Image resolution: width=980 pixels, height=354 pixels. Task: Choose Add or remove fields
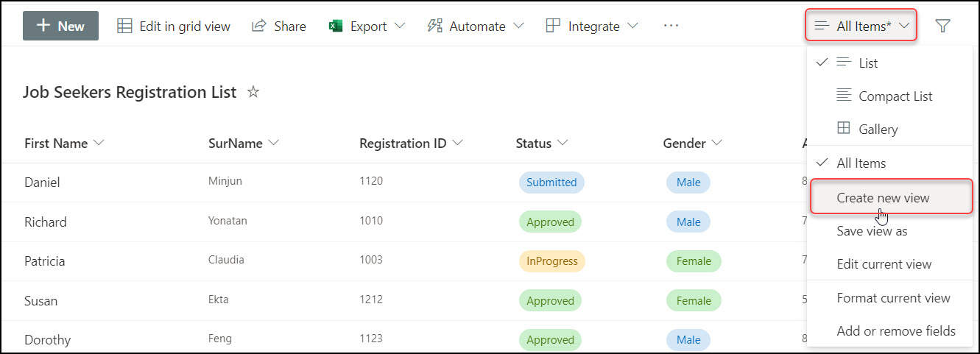pyautogui.click(x=890, y=331)
